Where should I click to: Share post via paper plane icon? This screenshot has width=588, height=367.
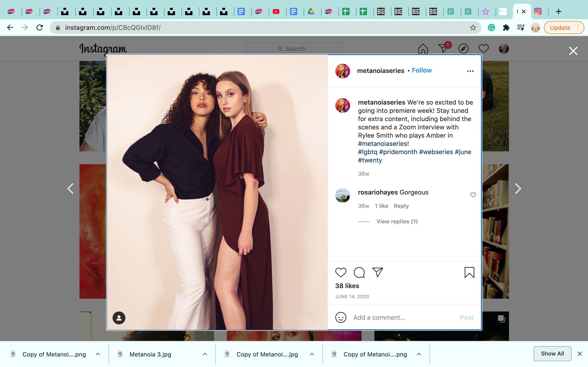(377, 272)
